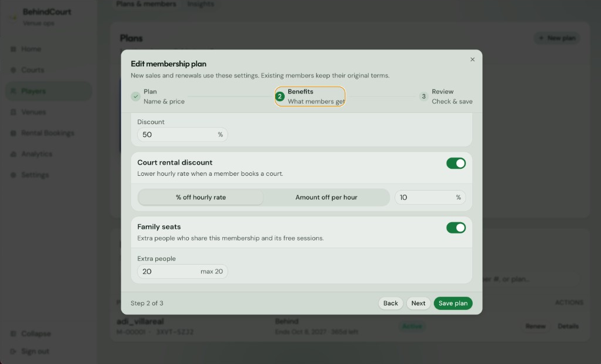Switch to Amount off per hour

(326, 198)
